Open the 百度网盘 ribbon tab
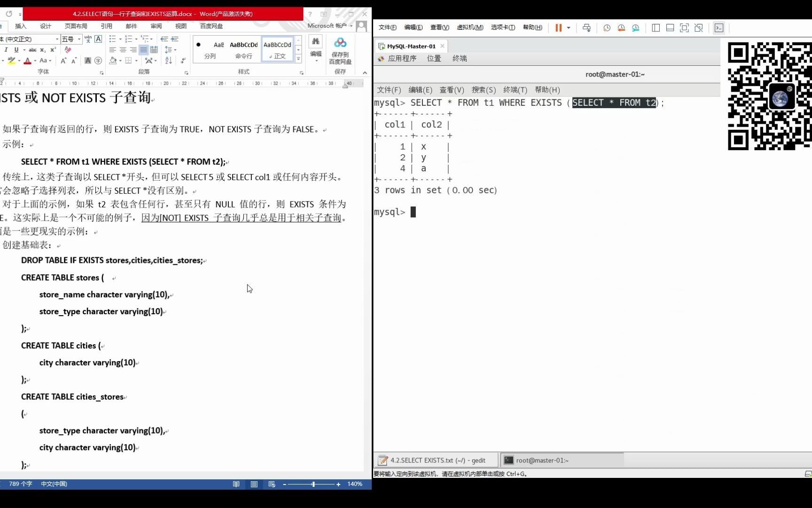The image size is (812, 508). pyautogui.click(x=211, y=26)
